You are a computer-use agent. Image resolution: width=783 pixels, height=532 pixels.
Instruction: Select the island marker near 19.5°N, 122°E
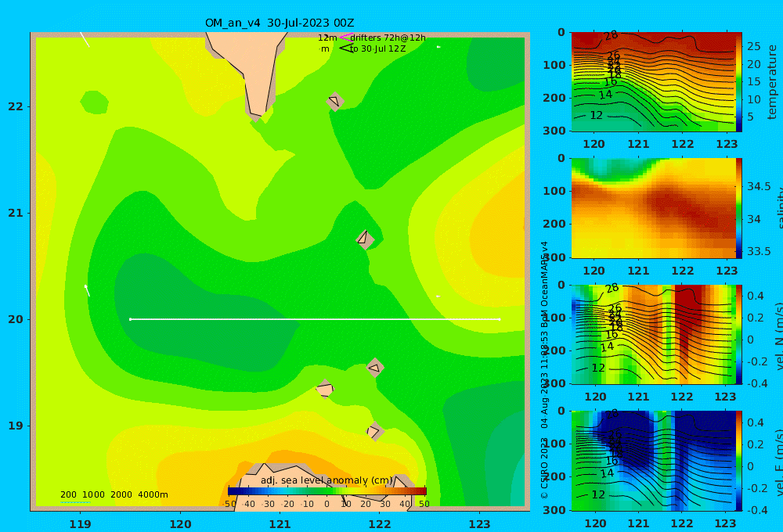click(375, 368)
